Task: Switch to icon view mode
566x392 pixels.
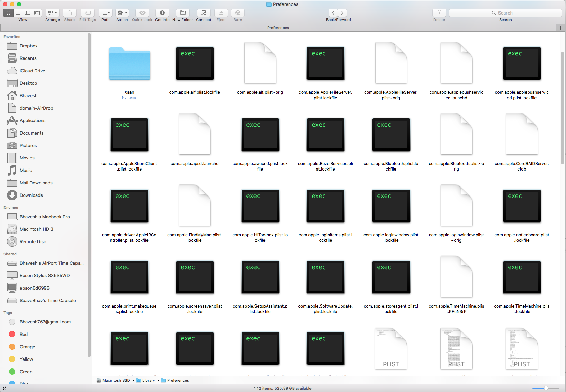Action: point(8,13)
